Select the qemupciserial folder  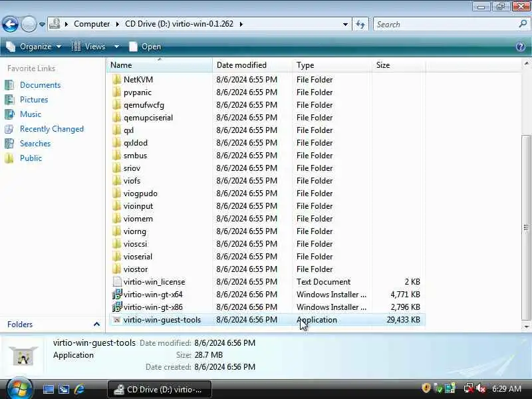point(148,118)
